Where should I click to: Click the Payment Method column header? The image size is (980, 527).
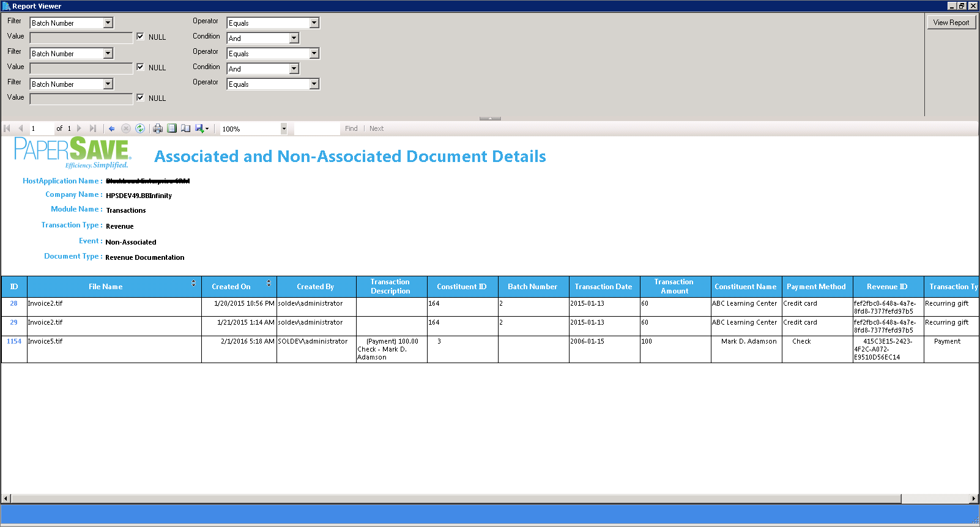[817, 286]
